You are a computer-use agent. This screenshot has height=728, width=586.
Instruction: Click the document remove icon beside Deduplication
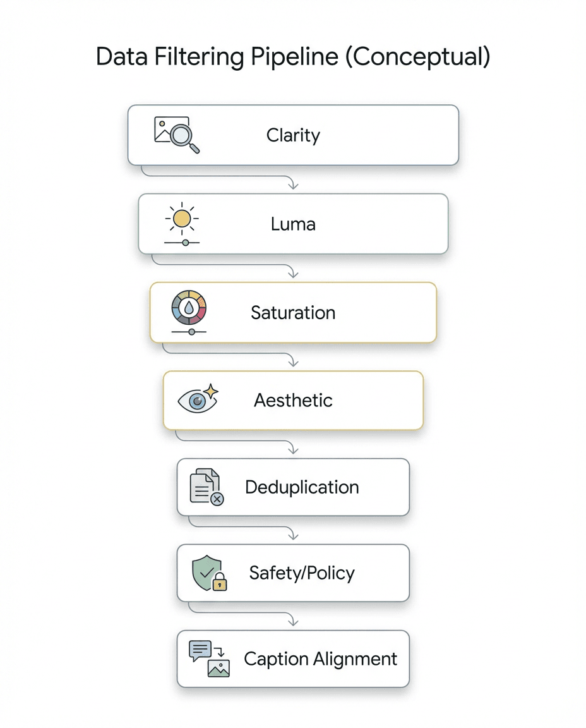[206, 487]
